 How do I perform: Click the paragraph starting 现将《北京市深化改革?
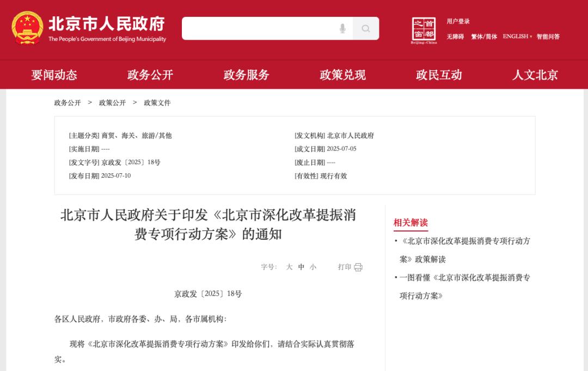tap(204, 351)
